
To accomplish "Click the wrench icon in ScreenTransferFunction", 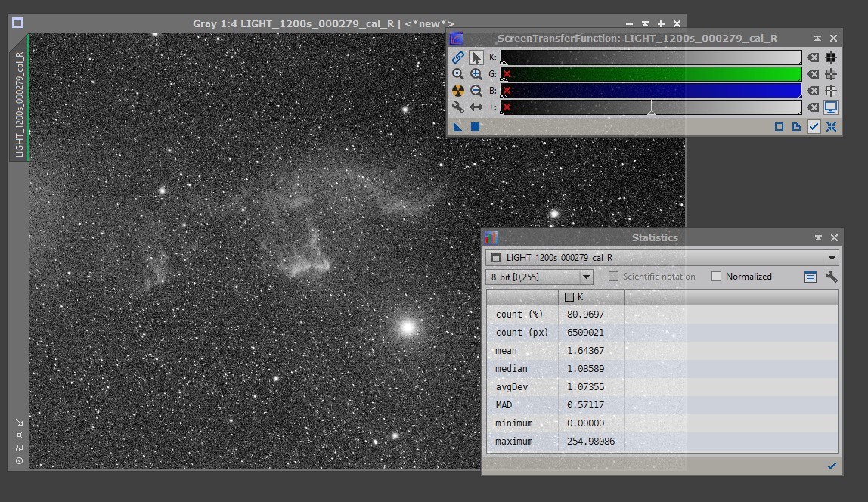I will tap(458, 107).
